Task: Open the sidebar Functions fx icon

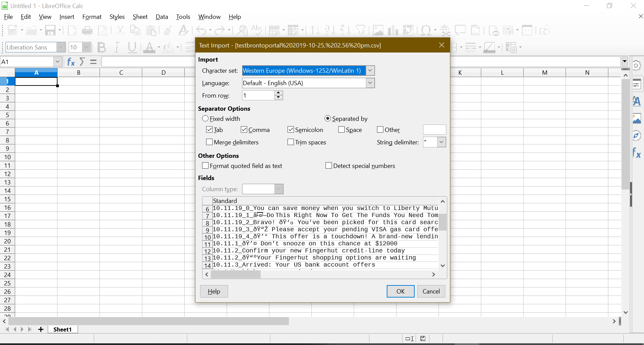Action: [x=637, y=153]
